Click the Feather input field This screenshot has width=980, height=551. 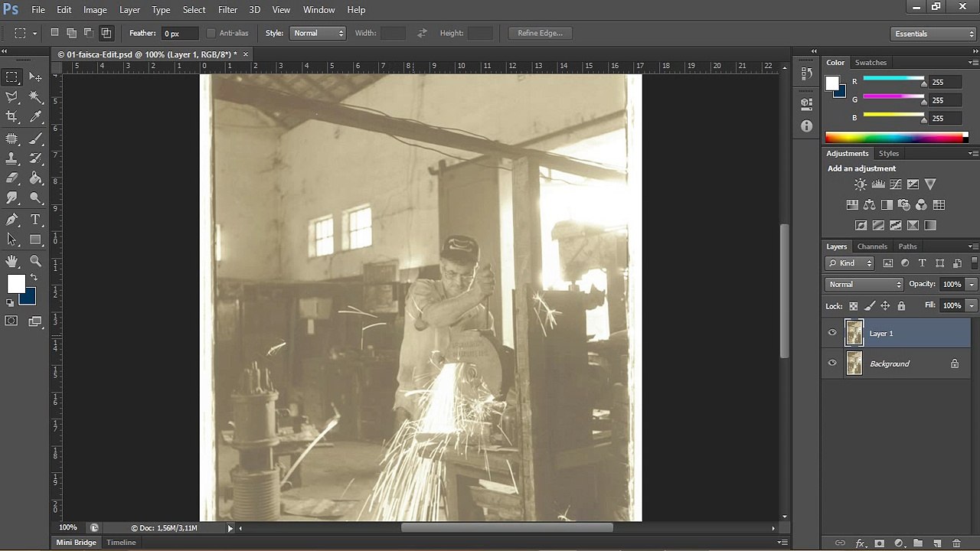pyautogui.click(x=181, y=34)
